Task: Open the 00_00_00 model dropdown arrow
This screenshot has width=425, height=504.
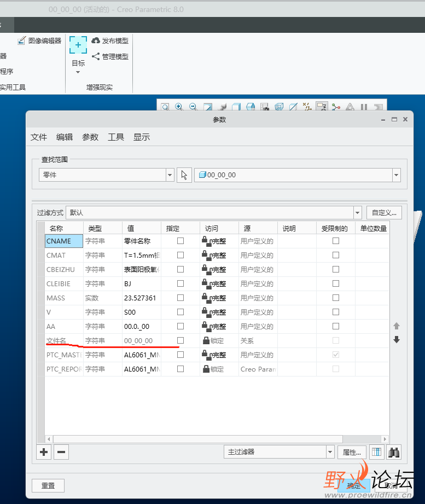Action: tap(397, 175)
